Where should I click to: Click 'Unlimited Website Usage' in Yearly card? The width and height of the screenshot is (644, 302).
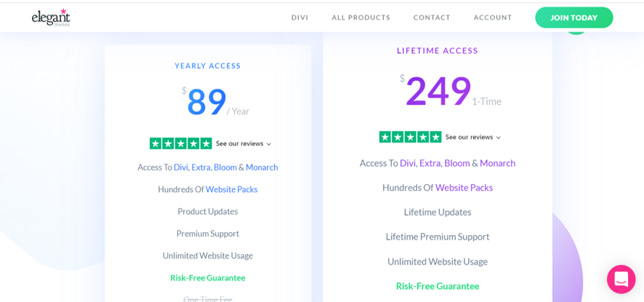click(x=208, y=255)
